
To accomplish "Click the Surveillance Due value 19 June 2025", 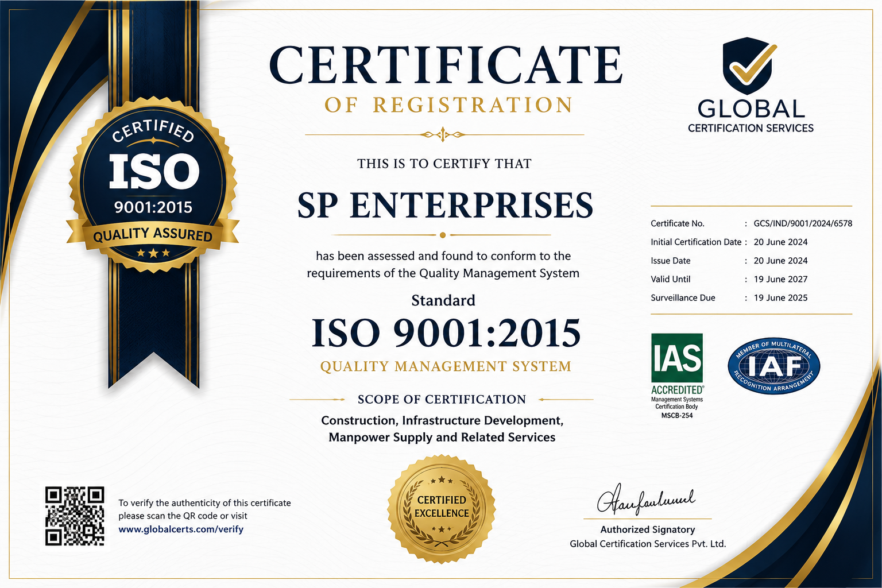I will pos(780,297).
